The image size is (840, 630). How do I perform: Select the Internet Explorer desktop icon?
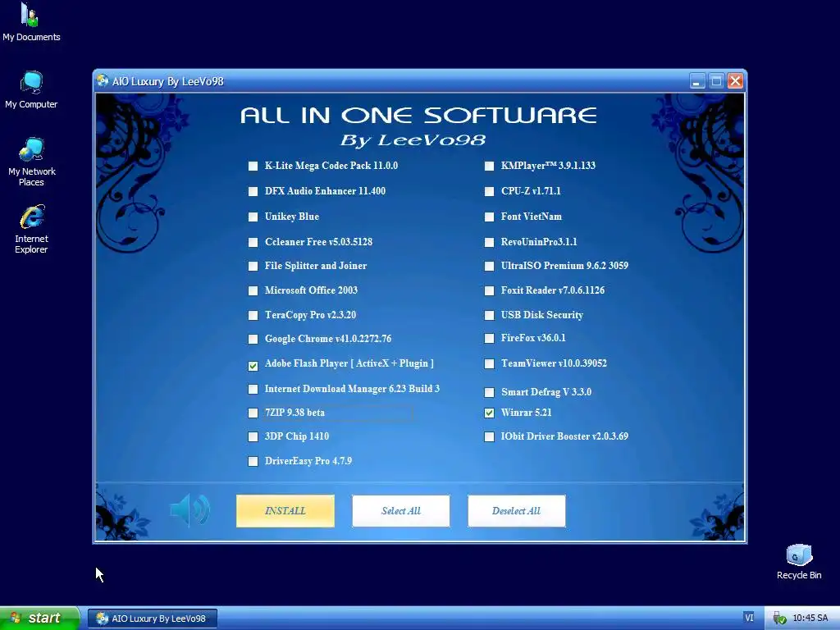32,229
